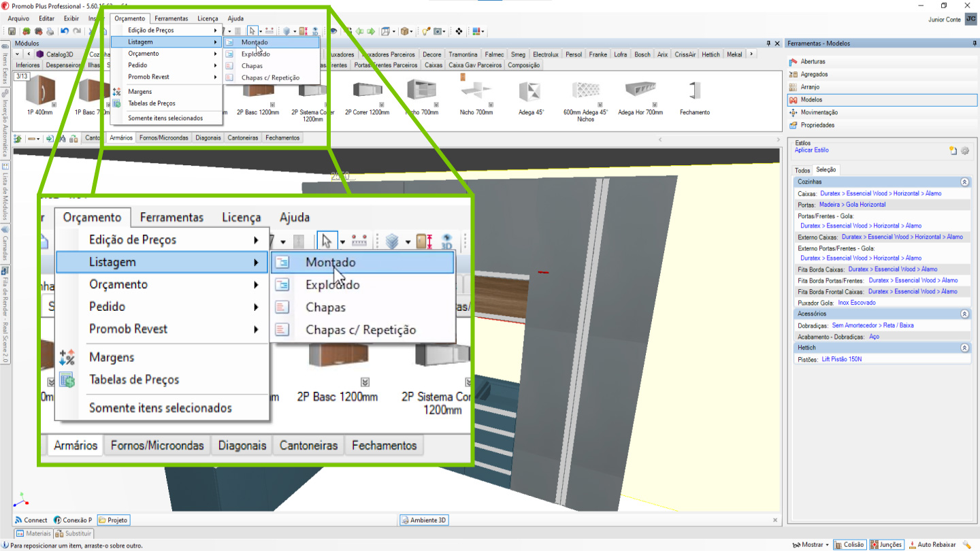Click the Aplicar Estilo link
Viewport: 980px width, 551px height.
(812, 150)
